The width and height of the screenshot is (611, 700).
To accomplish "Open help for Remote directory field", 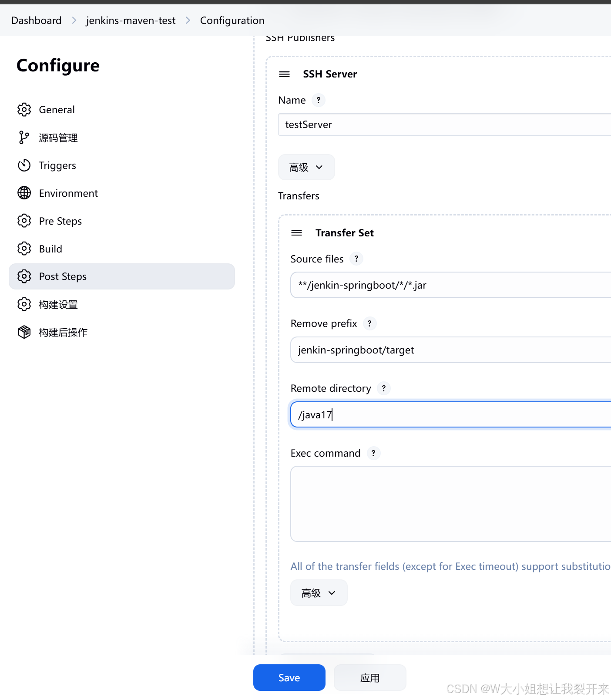I will click(383, 388).
